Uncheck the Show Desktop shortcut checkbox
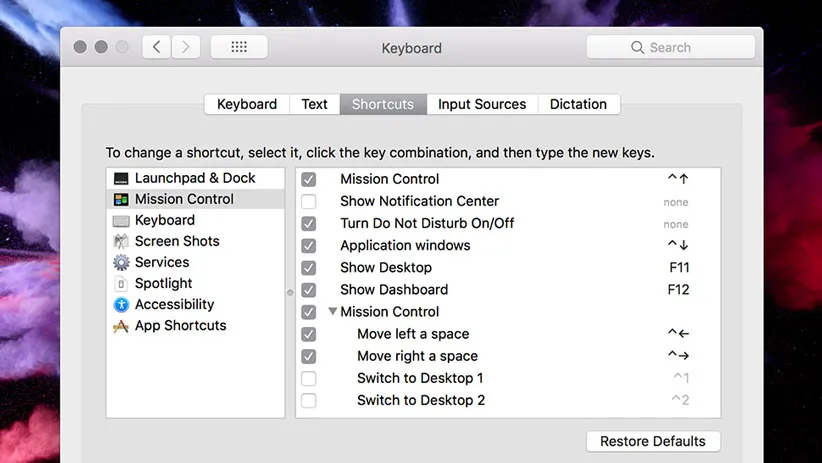Image resolution: width=822 pixels, height=463 pixels. pyautogui.click(x=309, y=268)
